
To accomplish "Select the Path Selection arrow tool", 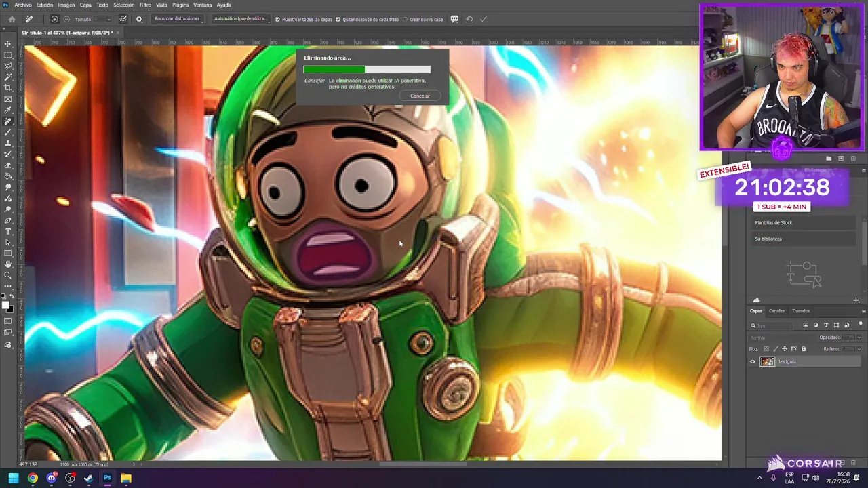I will point(8,242).
